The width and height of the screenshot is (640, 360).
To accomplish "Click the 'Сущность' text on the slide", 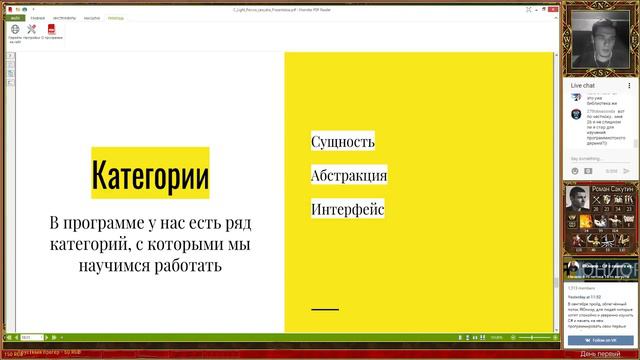I will click(342, 141).
